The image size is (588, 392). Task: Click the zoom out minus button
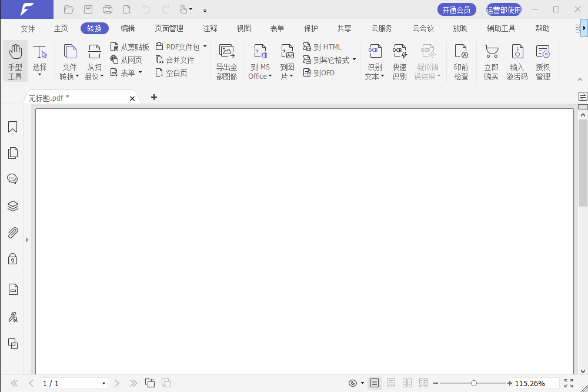point(435,383)
